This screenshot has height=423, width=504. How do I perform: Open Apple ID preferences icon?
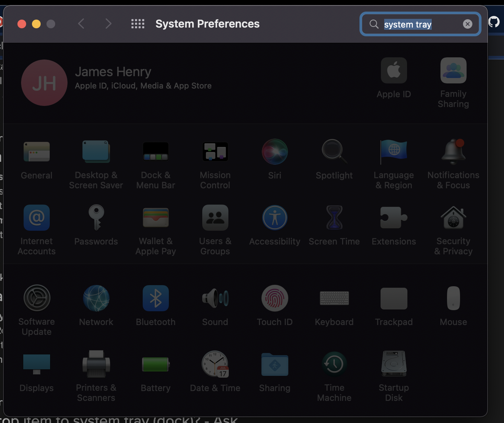coord(394,70)
